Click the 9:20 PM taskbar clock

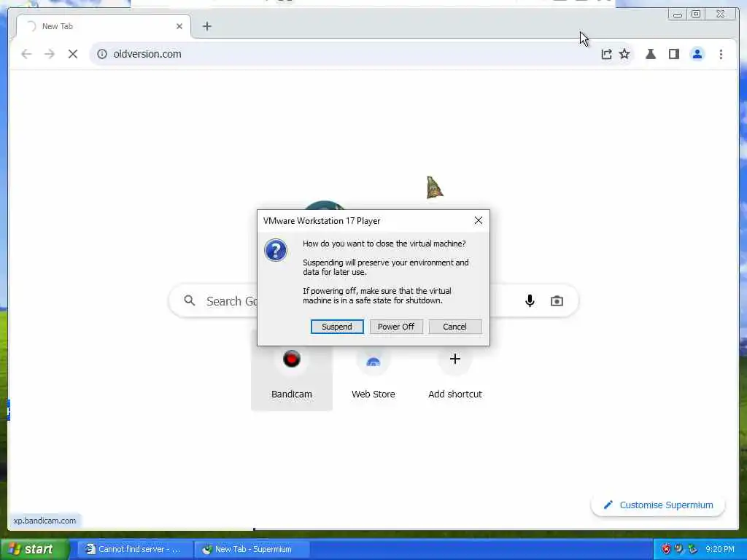tap(720, 549)
